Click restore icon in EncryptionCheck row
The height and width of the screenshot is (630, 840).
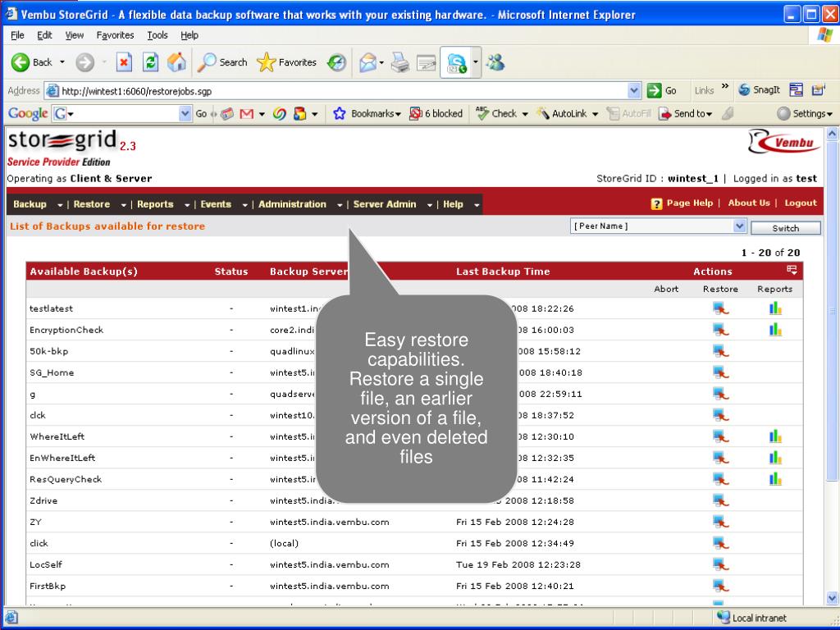click(x=720, y=330)
